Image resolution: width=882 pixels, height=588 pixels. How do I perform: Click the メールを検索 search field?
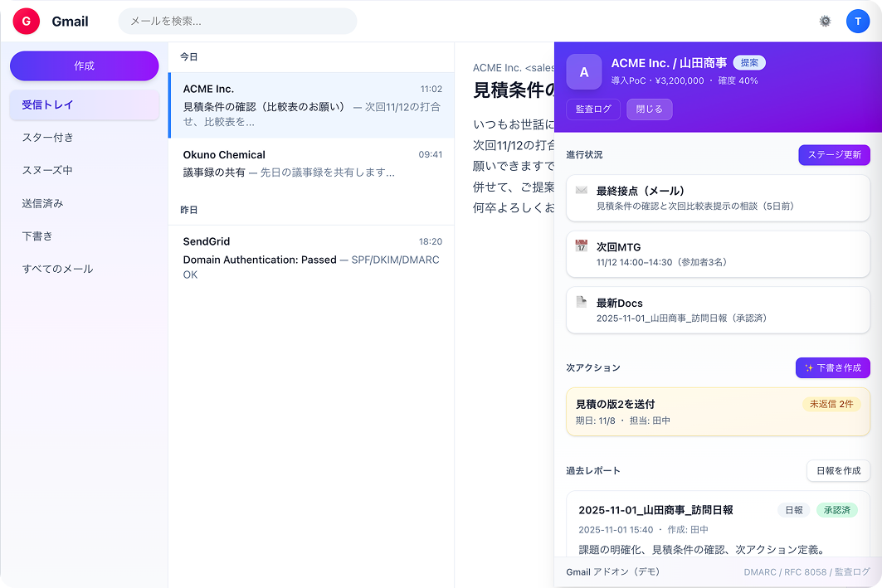[x=237, y=21]
